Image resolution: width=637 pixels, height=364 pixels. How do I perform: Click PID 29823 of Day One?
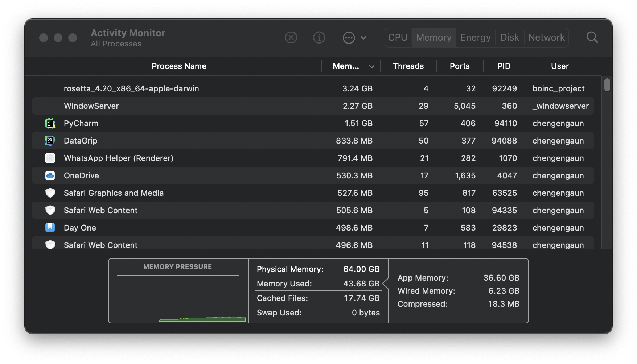click(505, 228)
